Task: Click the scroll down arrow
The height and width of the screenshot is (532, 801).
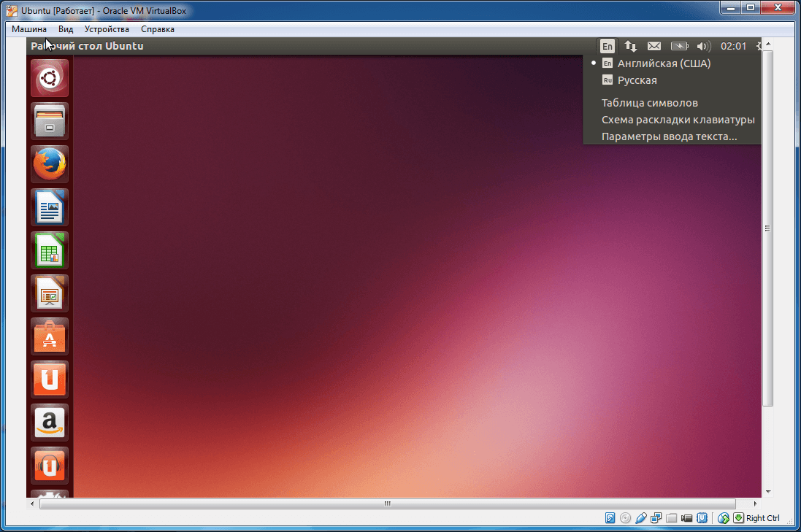Action: (768, 492)
